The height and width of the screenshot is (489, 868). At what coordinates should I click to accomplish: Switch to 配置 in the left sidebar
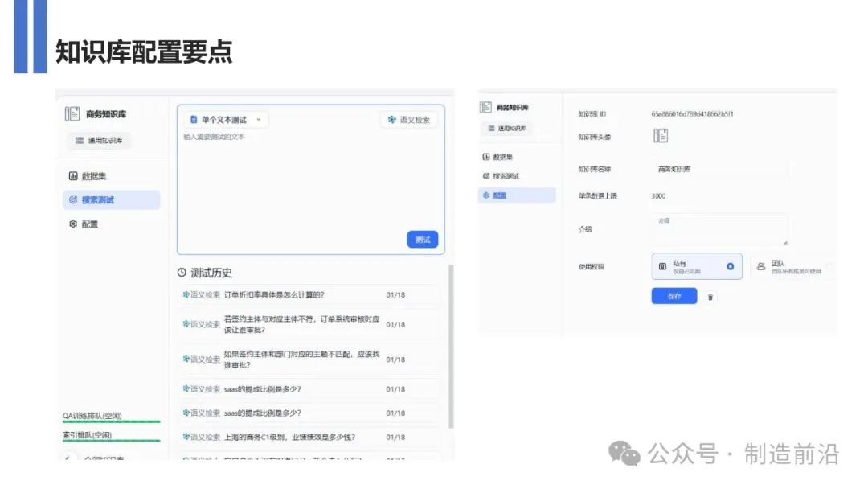coord(89,224)
